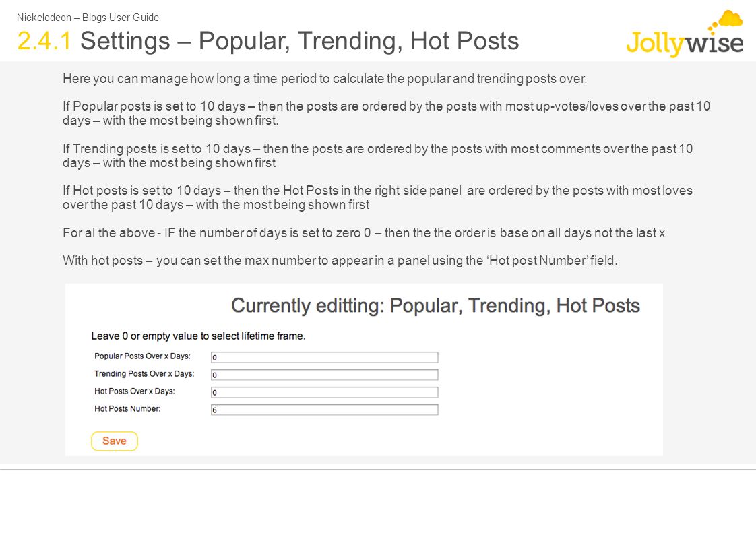Click the 'Settings – Popular, Trending, Hot Posts' title
This screenshot has width=756, height=535.
[299, 41]
